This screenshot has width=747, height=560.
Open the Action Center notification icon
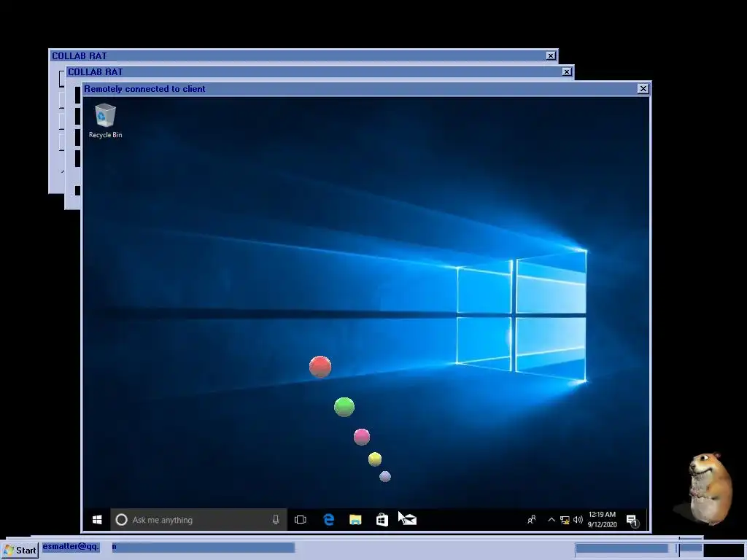click(x=632, y=521)
